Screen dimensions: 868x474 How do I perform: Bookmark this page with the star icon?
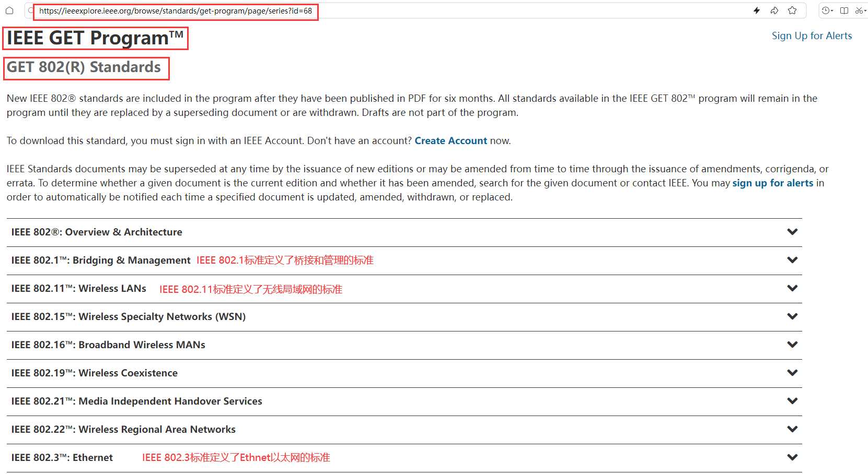(x=792, y=10)
